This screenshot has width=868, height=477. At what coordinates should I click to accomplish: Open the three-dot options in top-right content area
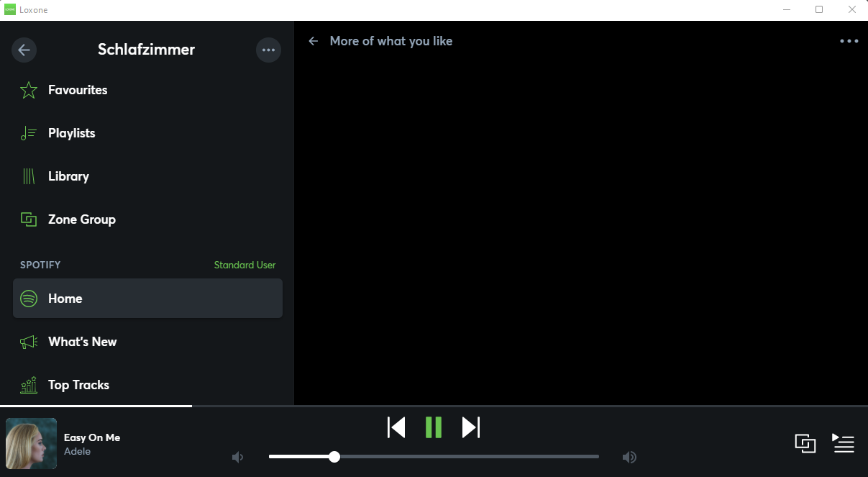coord(849,41)
